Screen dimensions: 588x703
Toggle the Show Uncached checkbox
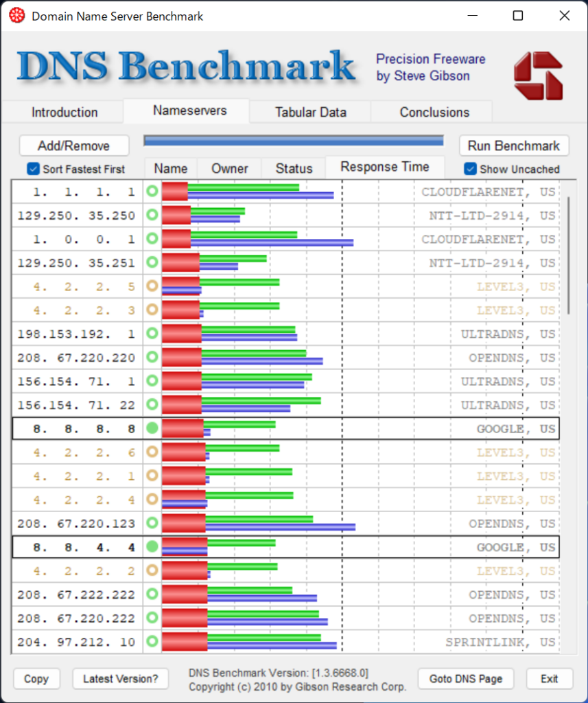point(470,169)
